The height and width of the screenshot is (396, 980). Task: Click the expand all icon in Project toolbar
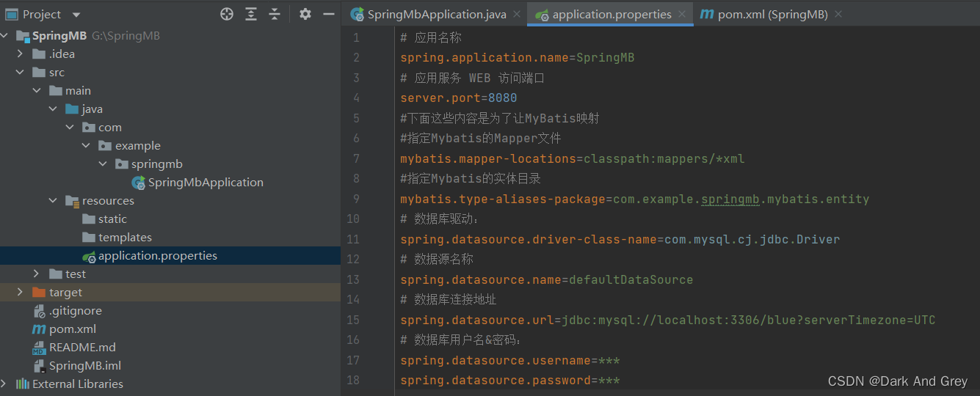(x=251, y=14)
